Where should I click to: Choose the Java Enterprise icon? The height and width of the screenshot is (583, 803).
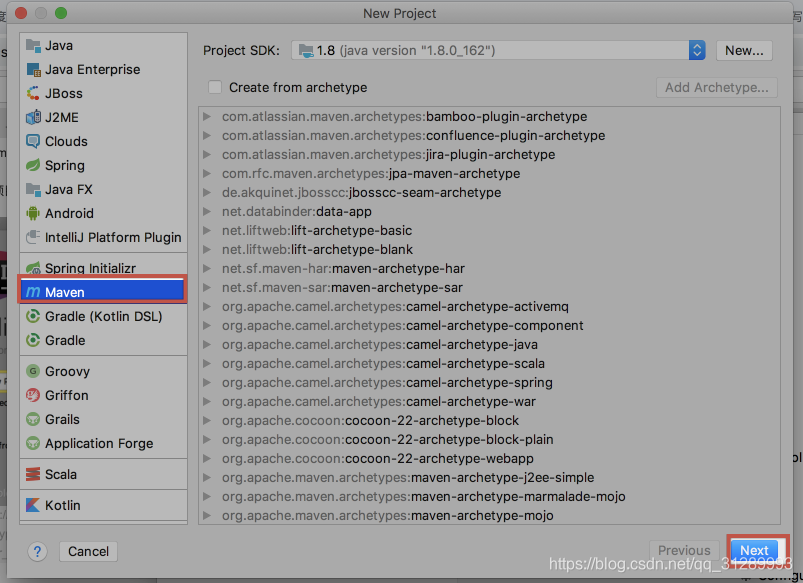click(x=33, y=70)
